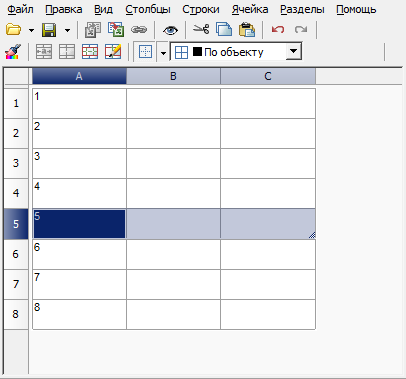Screen dimensions: 406x379
Task: Select row 3 header
Action: [x=16, y=163]
